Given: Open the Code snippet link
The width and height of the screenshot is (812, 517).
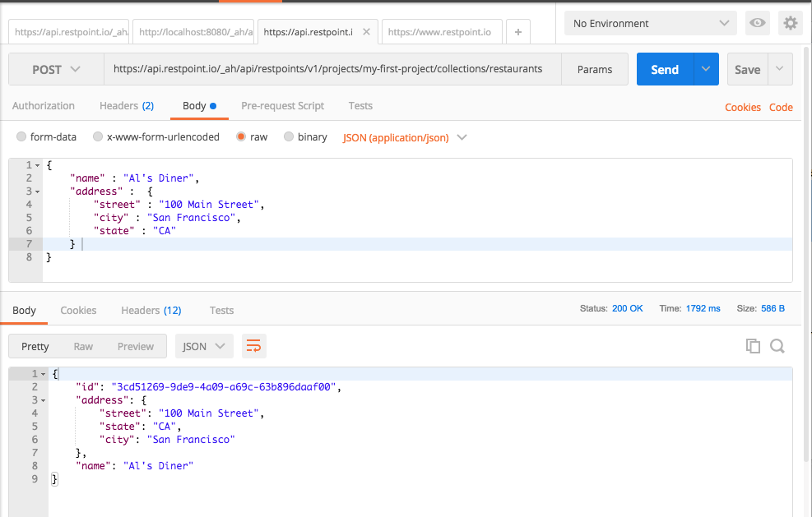Looking at the screenshot, I should pos(781,107).
